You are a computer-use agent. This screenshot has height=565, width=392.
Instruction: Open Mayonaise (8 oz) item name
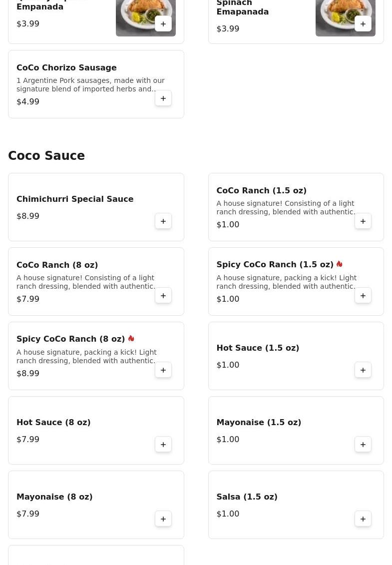(54, 497)
